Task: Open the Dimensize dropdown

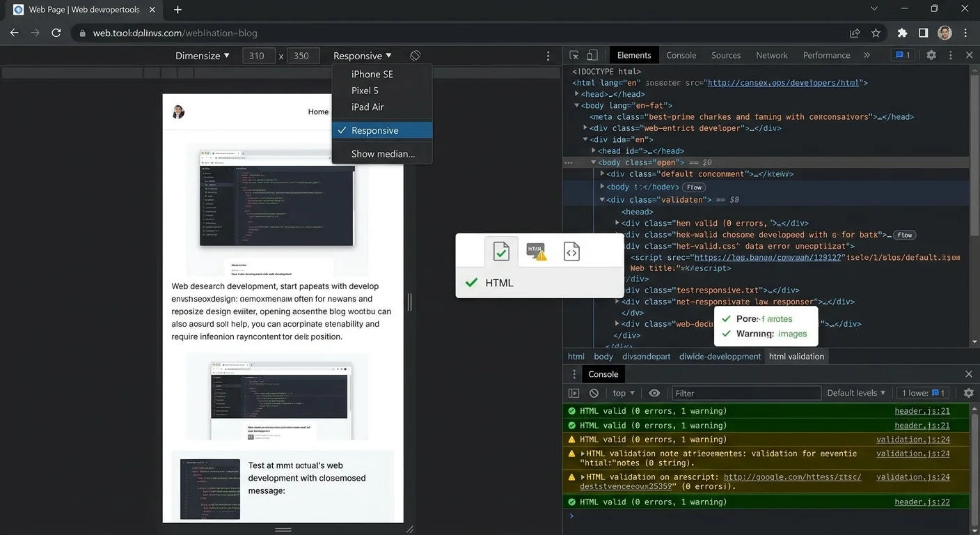Action: (203, 56)
